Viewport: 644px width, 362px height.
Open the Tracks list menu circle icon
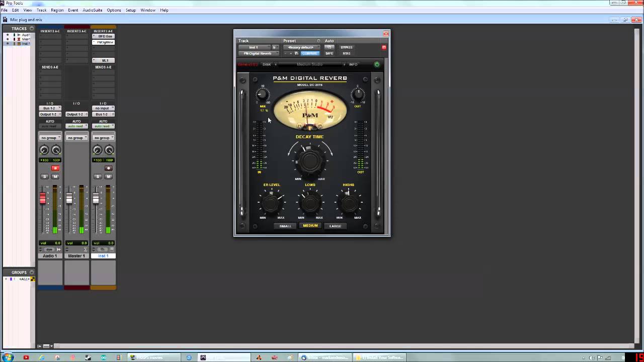tap(32, 29)
